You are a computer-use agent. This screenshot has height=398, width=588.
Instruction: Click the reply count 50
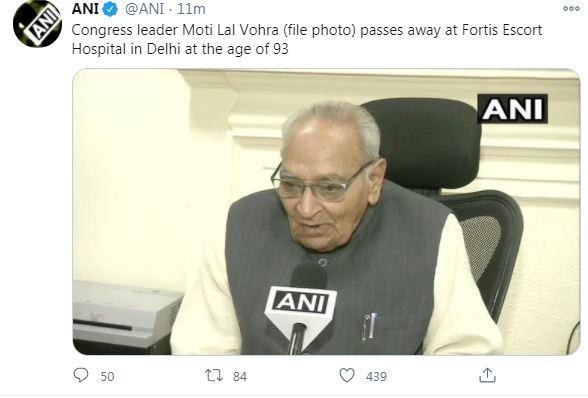[x=107, y=376]
